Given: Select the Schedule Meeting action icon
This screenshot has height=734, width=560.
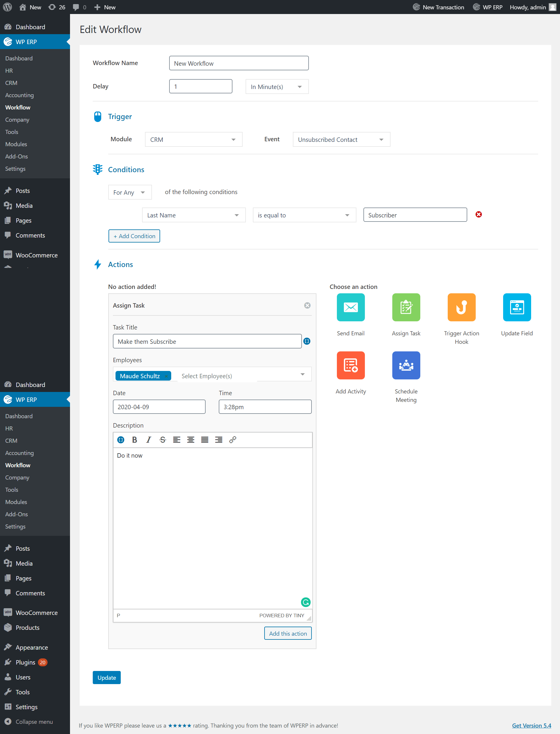Looking at the screenshot, I should pyautogui.click(x=406, y=365).
